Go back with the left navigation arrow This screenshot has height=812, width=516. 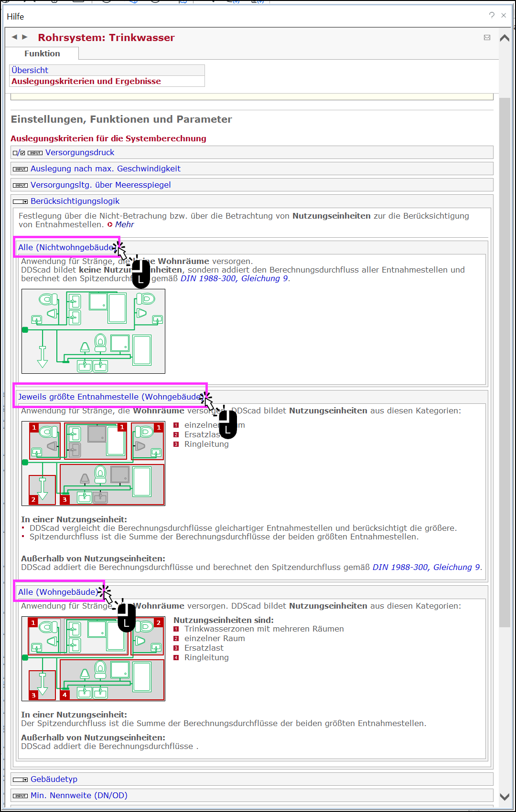pyautogui.click(x=14, y=37)
